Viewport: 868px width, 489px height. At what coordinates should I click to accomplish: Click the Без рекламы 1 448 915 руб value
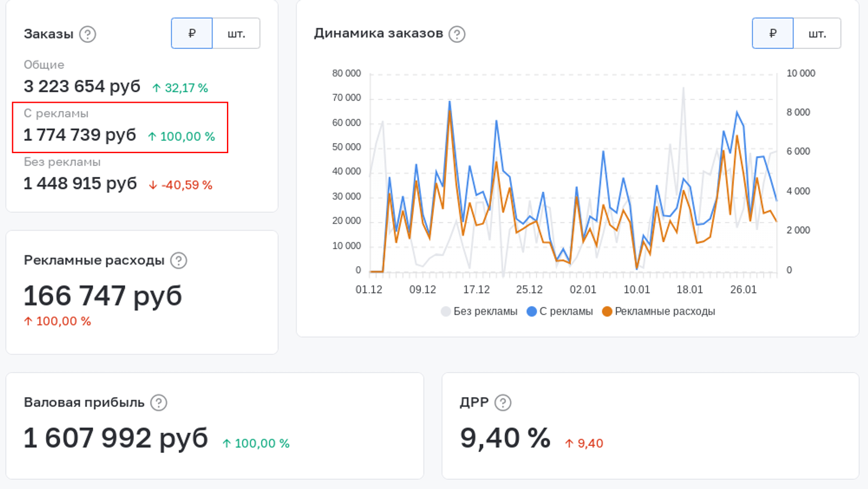coord(80,184)
